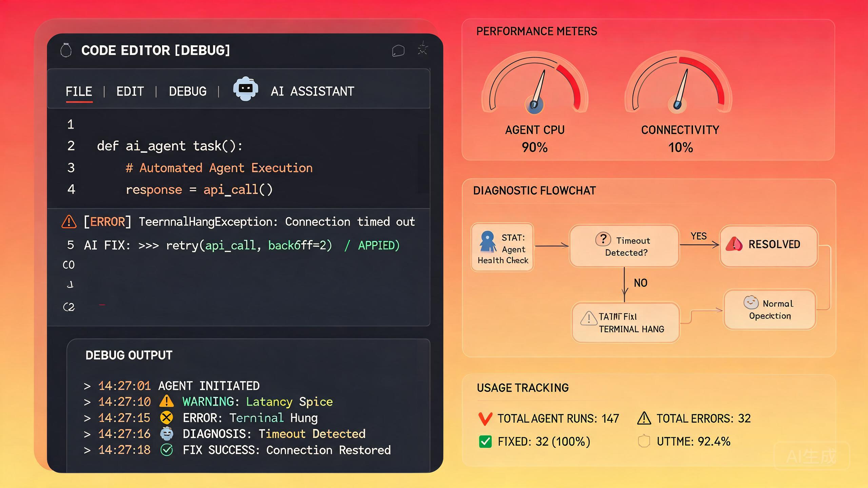This screenshot has width=868, height=488.
Task: Click the AI FIX retry line
Action: click(x=242, y=245)
